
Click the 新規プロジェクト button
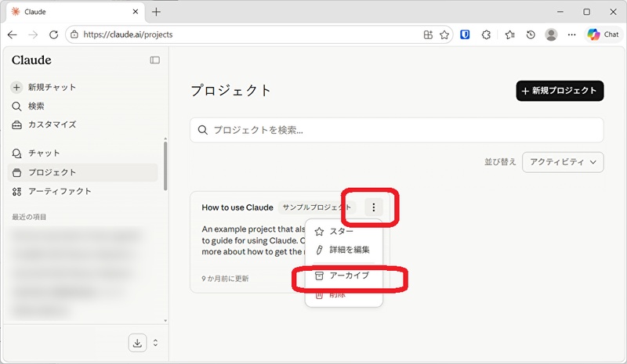coord(560,91)
